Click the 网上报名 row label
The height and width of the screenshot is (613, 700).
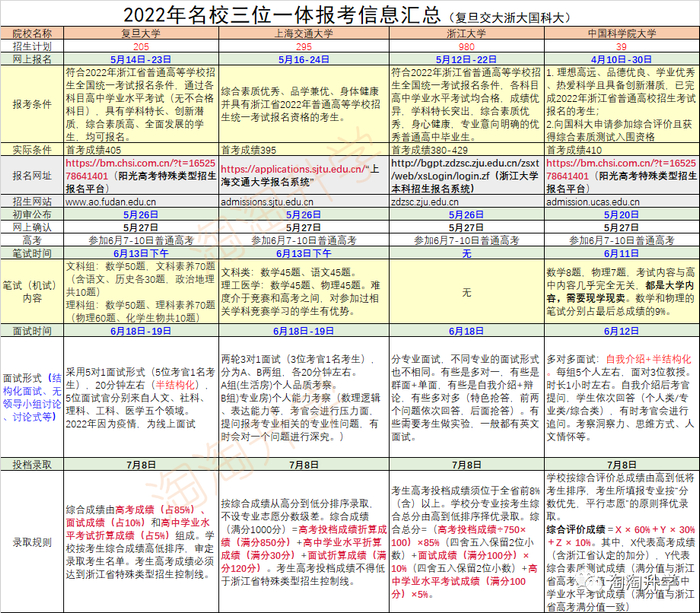click(x=32, y=59)
